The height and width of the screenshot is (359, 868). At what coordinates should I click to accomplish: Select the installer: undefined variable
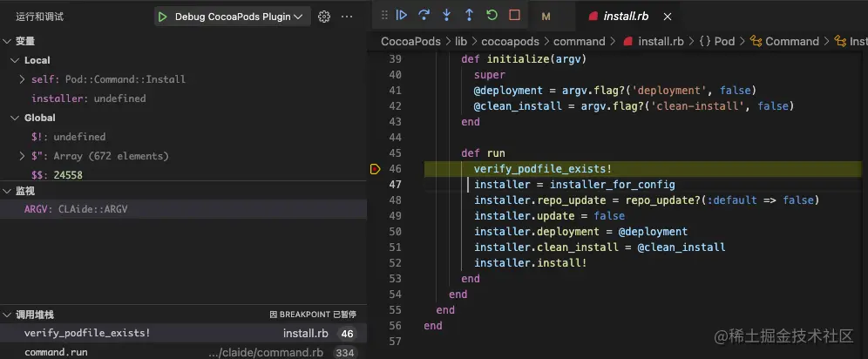pyautogui.click(x=89, y=98)
